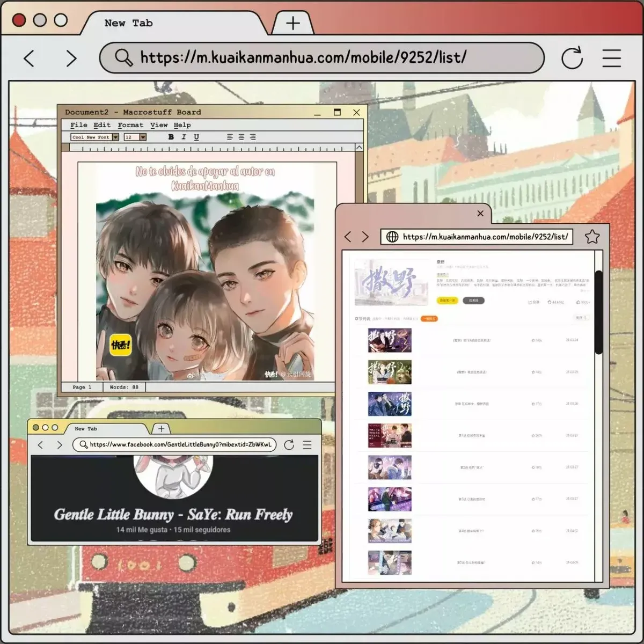Click the yellow read button under comic description
644x644 pixels.
(447, 301)
